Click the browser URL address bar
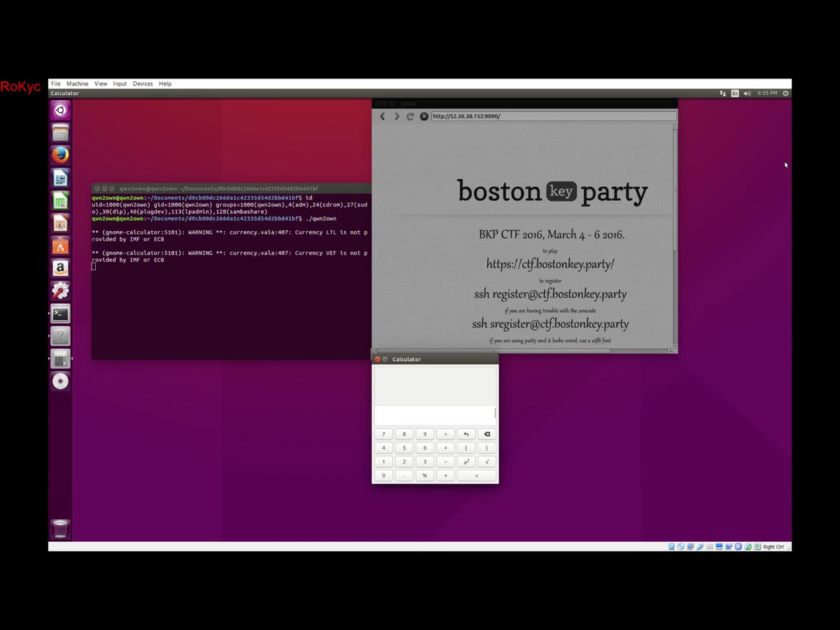840x630 pixels. point(554,116)
